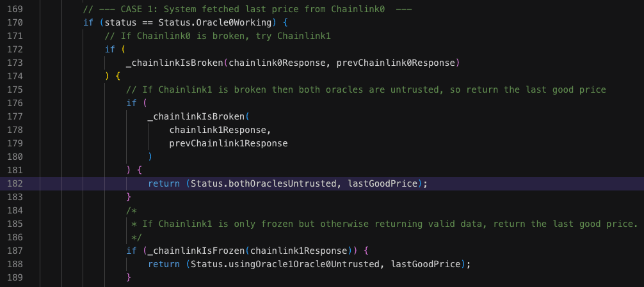Click Status.Oracle0Working in the if condition
This screenshot has width=644, height=287.
(x=215, y=22)
